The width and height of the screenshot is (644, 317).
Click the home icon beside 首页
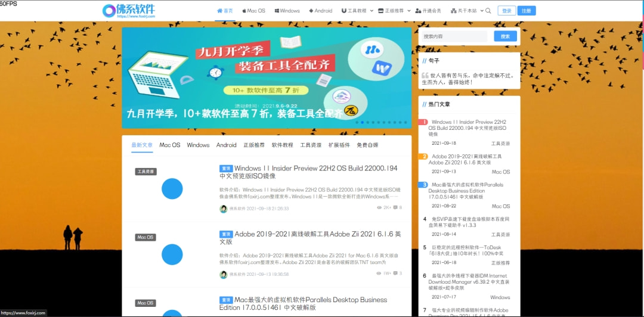click(219, 11)
